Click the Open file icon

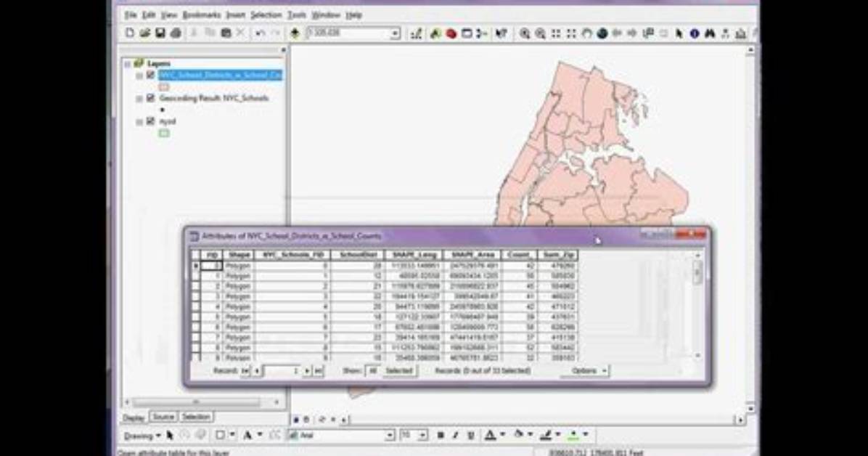click(x=145, y=33)
